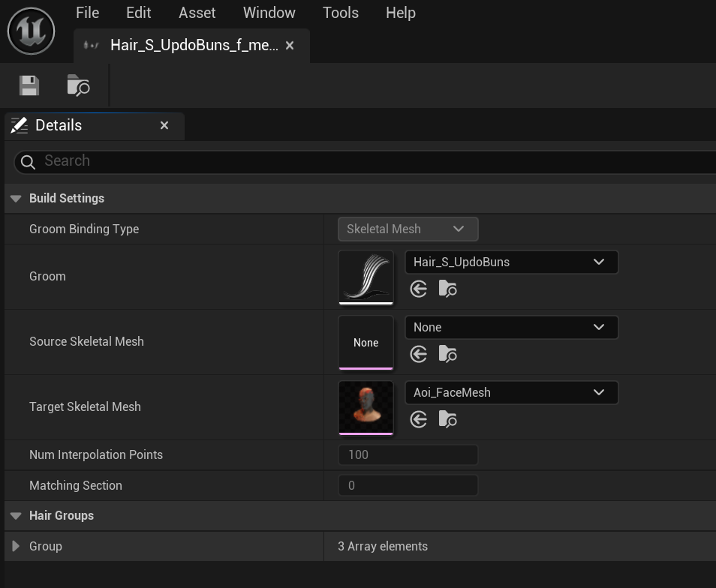The width and height of the screenshot is (716, 588).
Task: Open the Asset menu
Action: pos(197,13)
